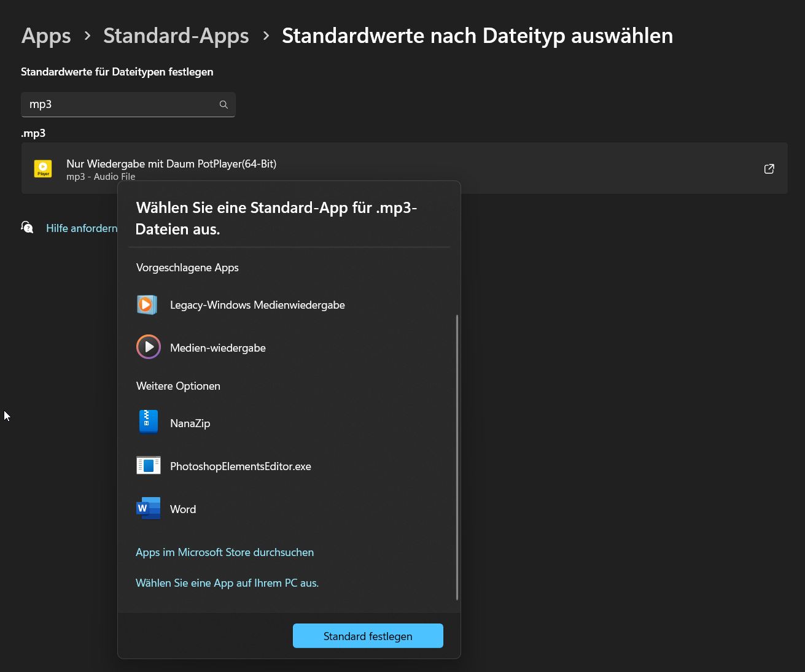Pick Word from the app list

183,509
